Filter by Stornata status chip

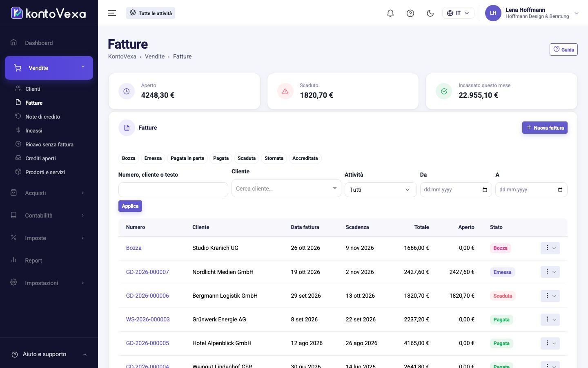click(274, 158)
